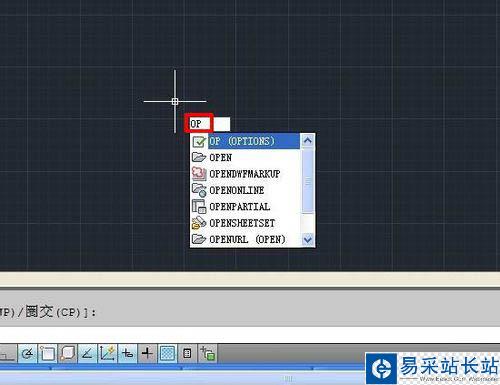Click suggestion list scroll-down arrow
Viewport: 500px width, 385px height.
point(308,239)
